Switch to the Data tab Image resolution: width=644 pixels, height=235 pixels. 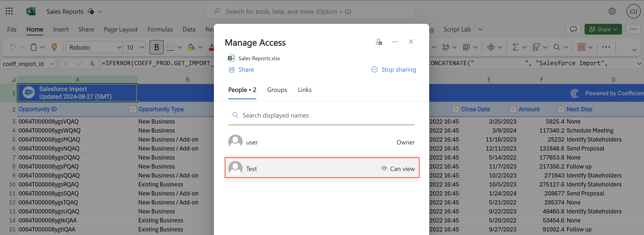click(189, 29)
